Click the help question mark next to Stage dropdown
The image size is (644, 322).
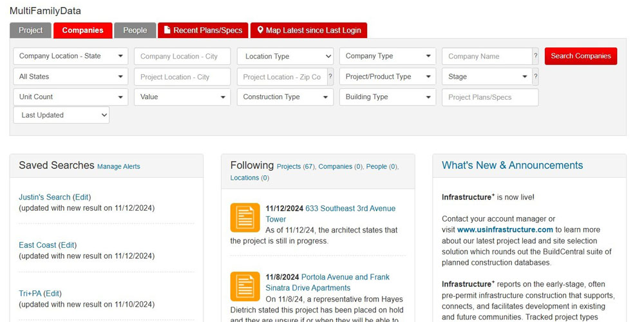point(535,77)
